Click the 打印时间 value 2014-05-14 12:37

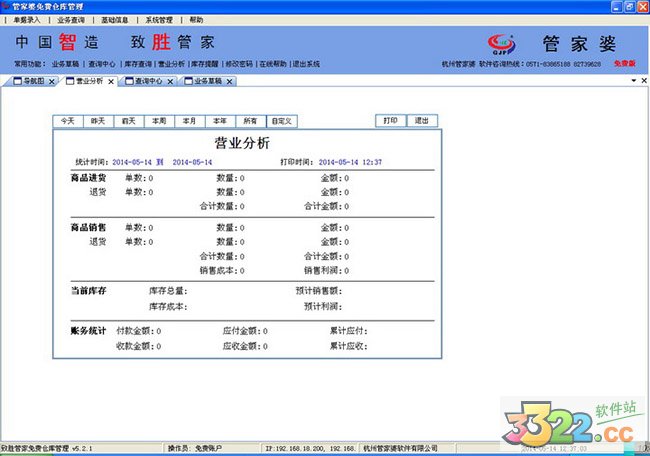350,162
